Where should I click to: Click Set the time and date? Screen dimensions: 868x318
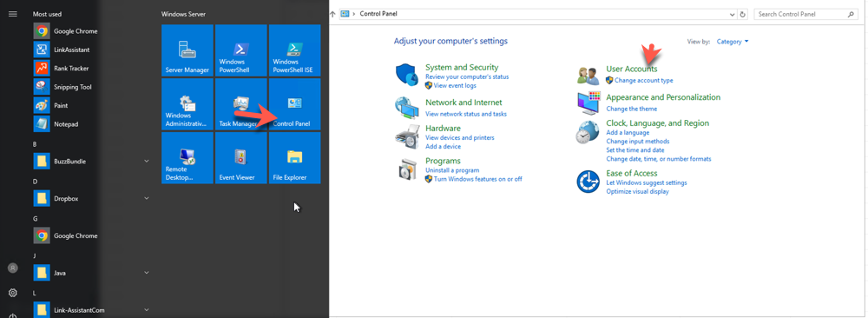635,150
